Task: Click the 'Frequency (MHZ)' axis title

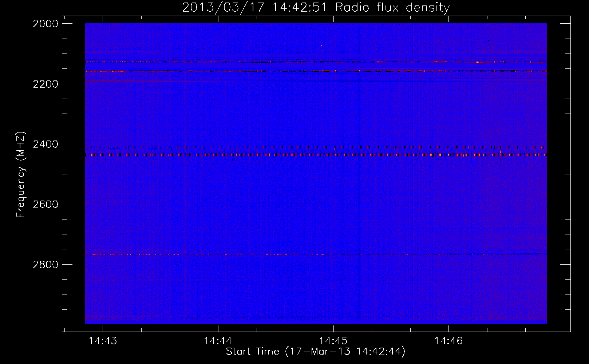Action: 21,175
